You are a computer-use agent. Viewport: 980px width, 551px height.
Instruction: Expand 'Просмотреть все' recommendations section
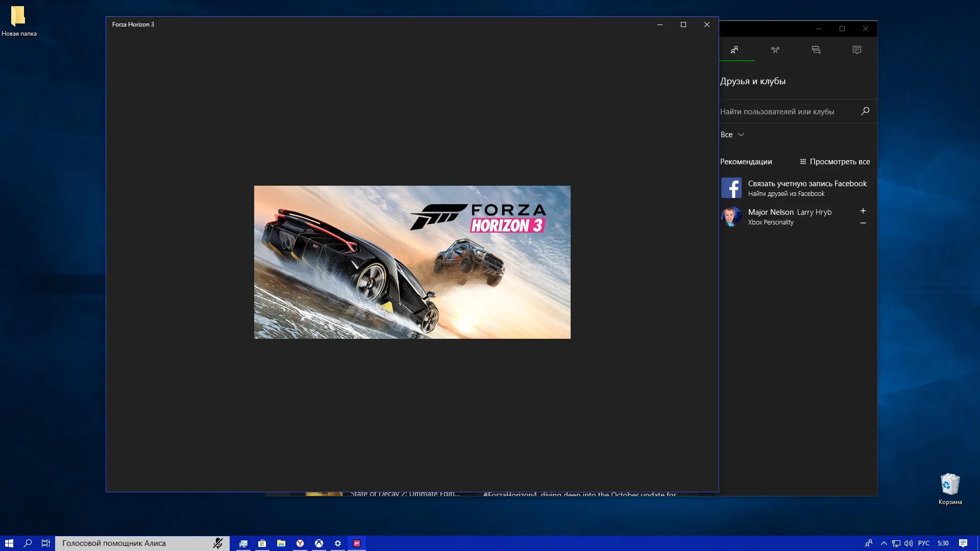pos(835,161)
